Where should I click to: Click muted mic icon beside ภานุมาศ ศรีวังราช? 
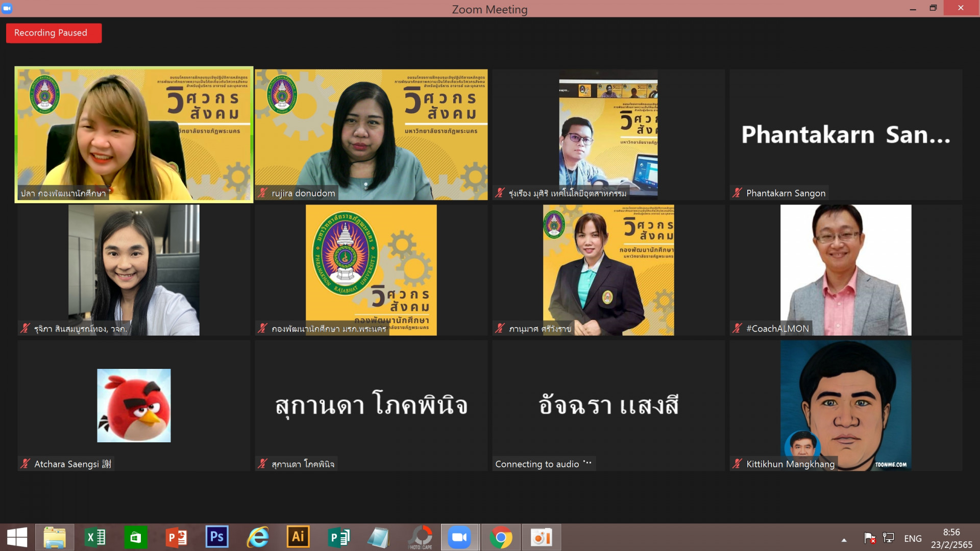coord(500,329)
